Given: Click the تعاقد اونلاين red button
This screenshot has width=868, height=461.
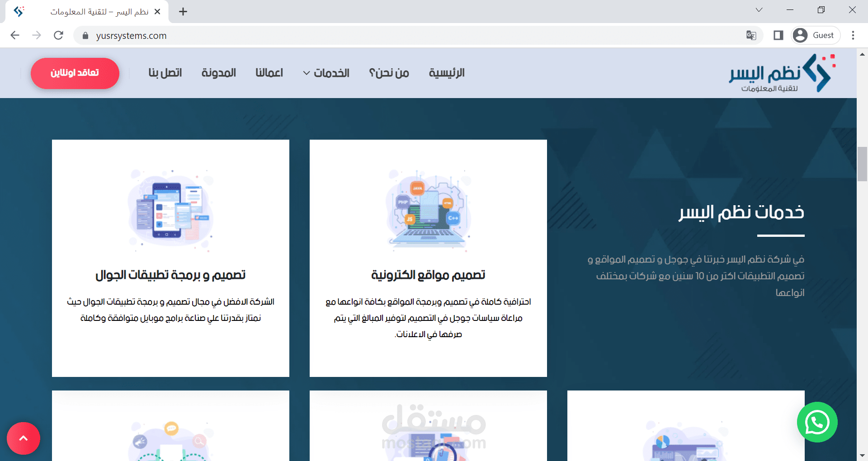Looking at the screenshot, I should (75, 73).
